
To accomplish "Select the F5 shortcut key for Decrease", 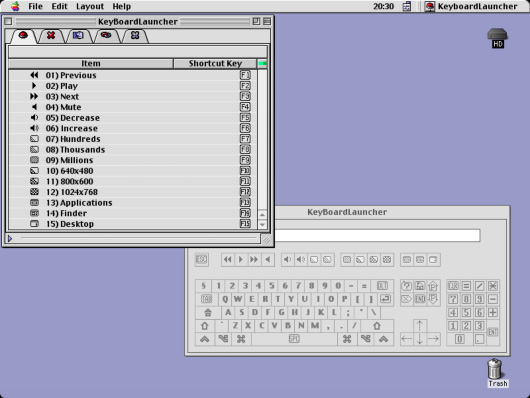I will pos(245,117).
